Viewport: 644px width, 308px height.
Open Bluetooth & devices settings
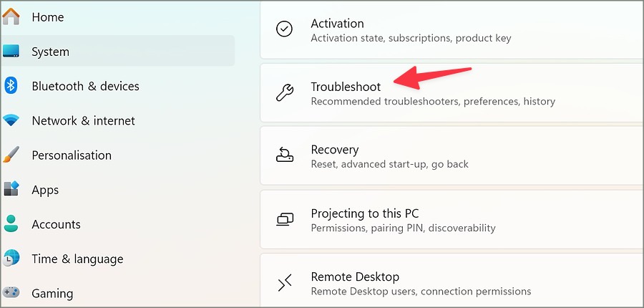85,86
